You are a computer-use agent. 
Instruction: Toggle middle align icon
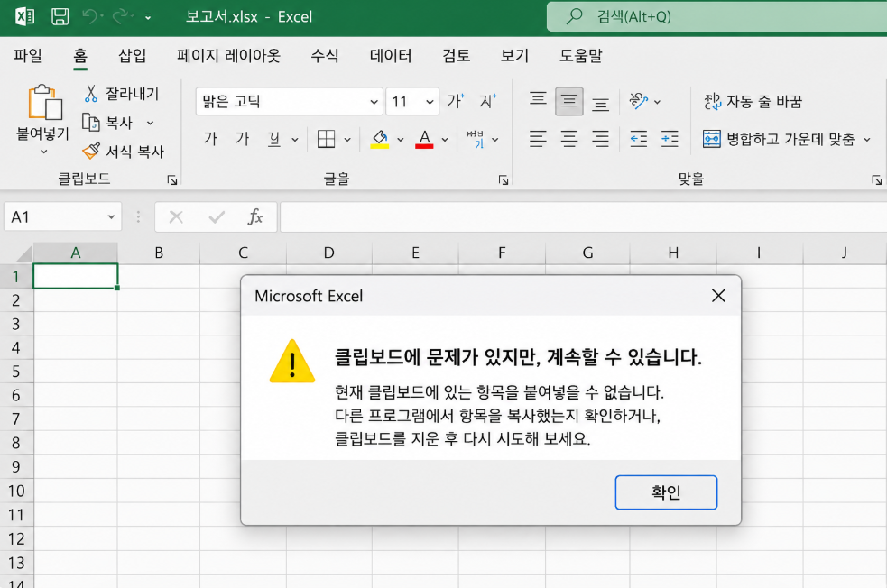(569, 101)
